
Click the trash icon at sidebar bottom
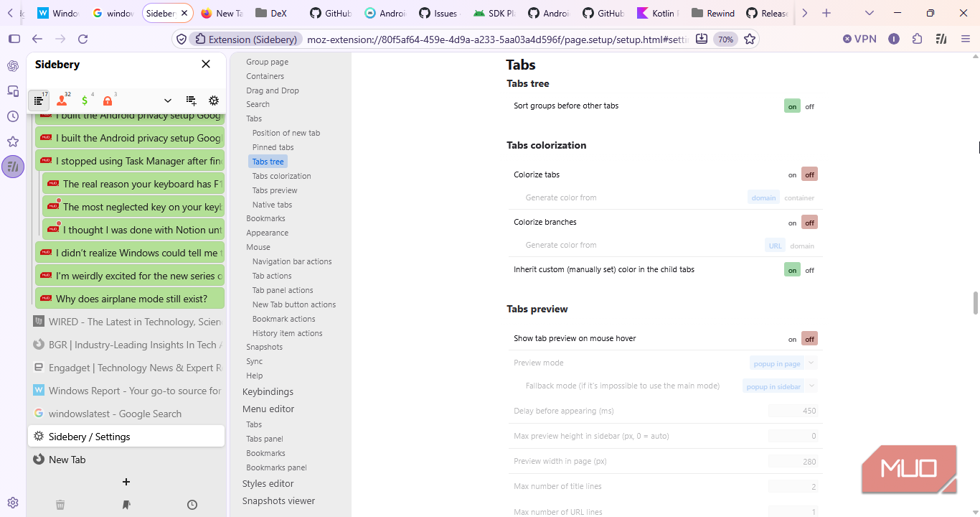pos(60,505)
